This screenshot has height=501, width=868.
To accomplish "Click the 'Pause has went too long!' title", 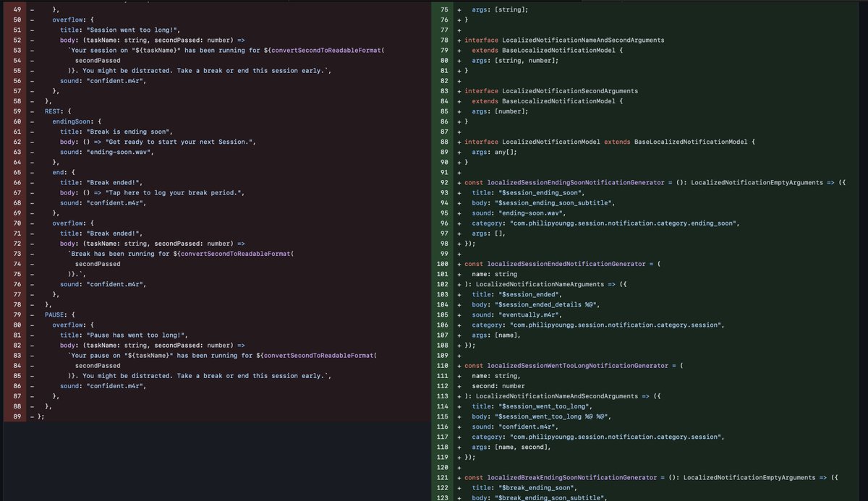I will [x=135, y=335].
